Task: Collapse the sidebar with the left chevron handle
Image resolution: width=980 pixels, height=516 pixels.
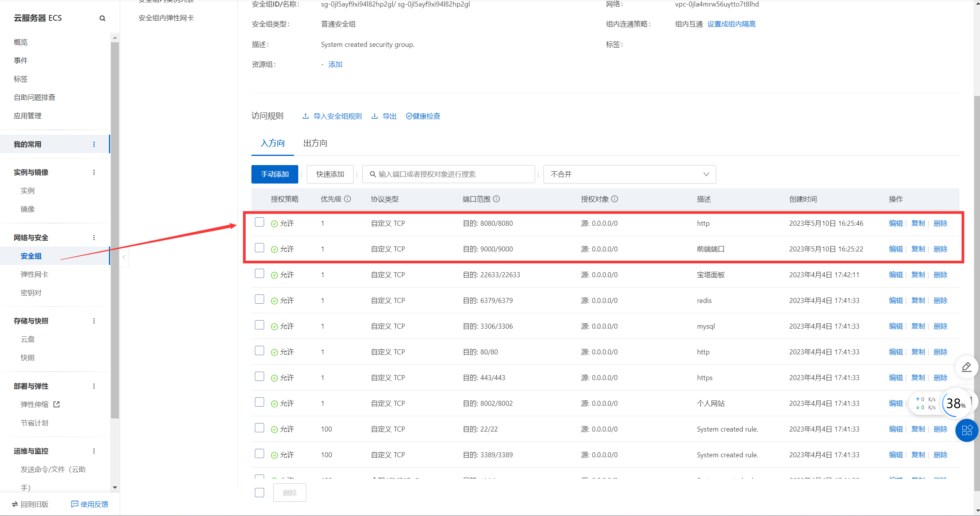Action: [x=124, y=257]
